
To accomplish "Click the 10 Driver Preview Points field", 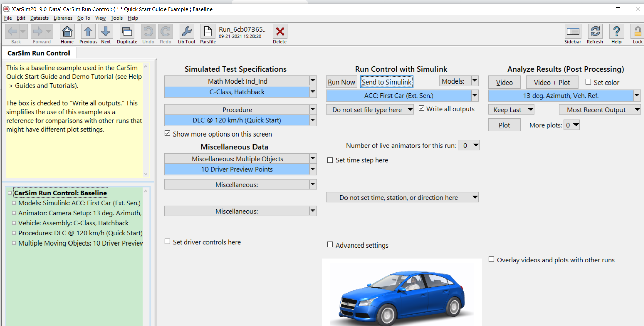I will (237, 169).
